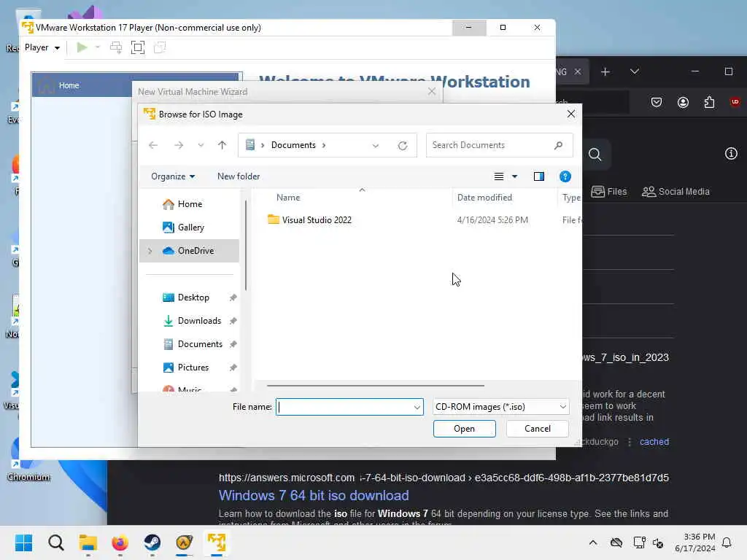Image resolution: width=747 pixels, height=560 pixels.
Task: Open Windows 7 64 bit iso download link
Action: click(314, 495)
